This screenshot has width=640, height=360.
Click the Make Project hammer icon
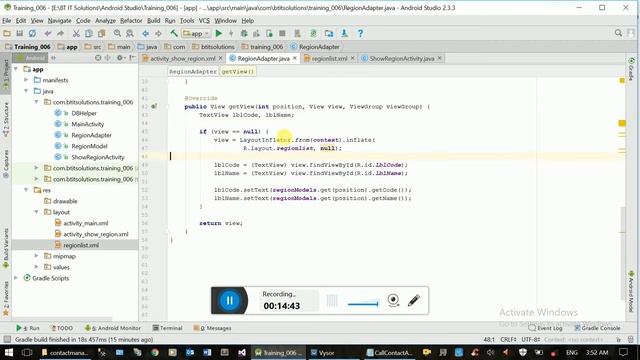point(174,33)
